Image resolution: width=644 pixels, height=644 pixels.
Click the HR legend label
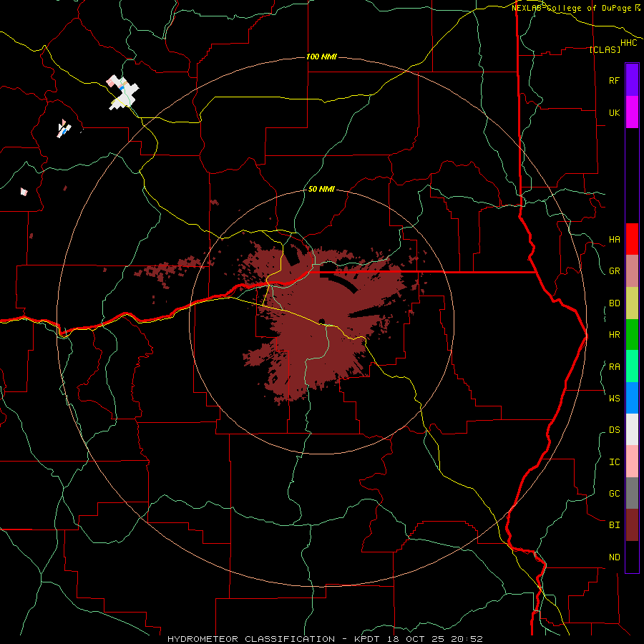(x=614, y=335)
